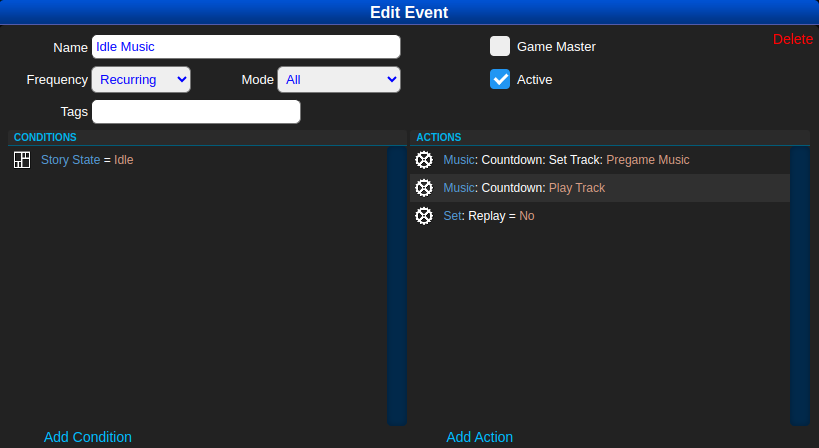Click the Story State condition grid icon
Viewport: 819px width, 448px height.
click(x=22, y=160)
